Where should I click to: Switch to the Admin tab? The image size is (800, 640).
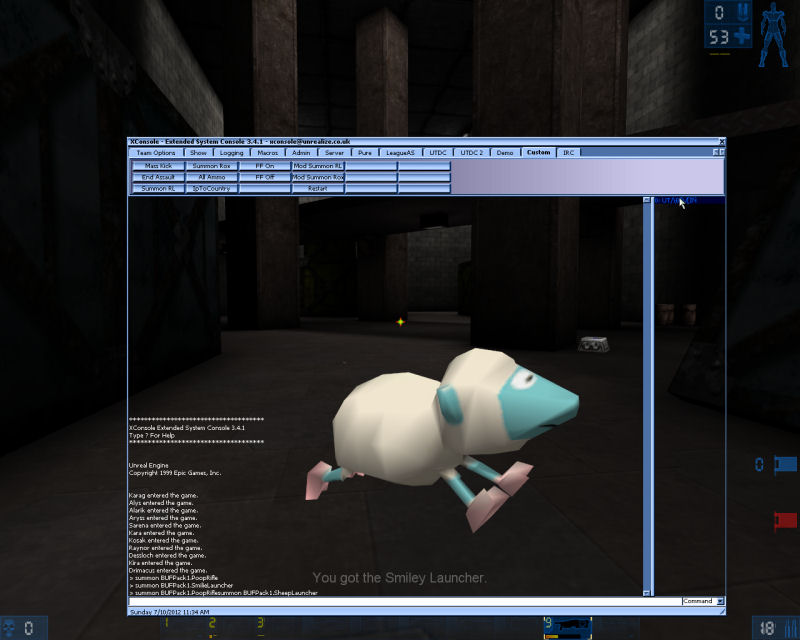tap(302, 152)
